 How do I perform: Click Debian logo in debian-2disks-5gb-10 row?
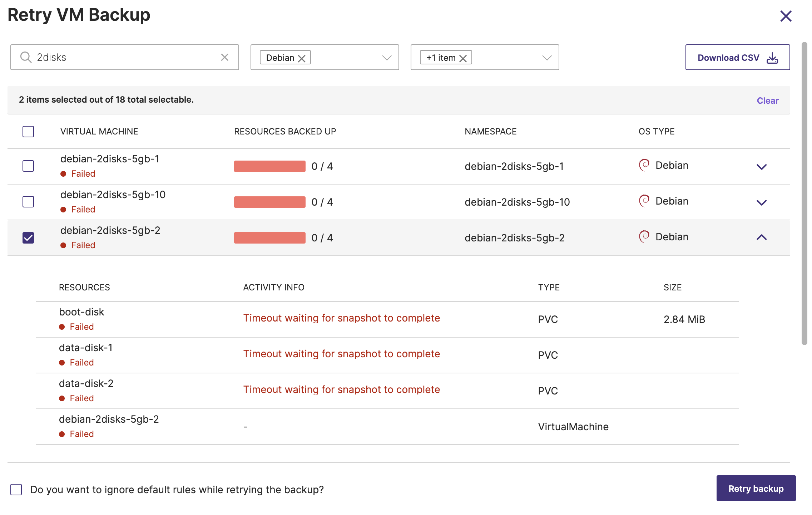[644, 201]
